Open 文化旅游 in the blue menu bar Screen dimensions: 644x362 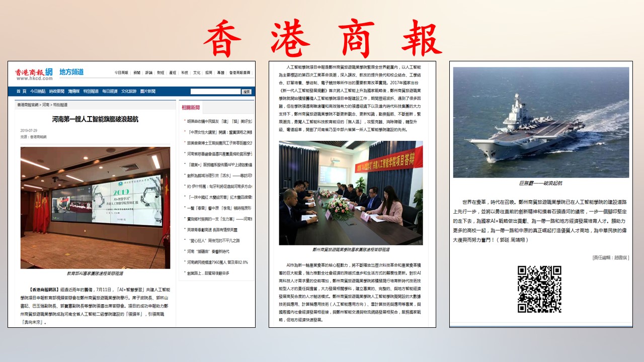pos(129,92)
